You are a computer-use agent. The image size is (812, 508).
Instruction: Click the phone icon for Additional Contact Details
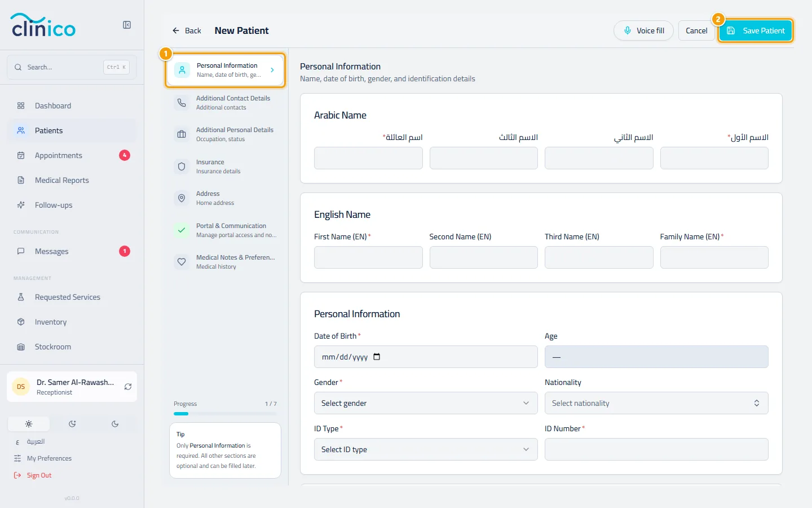tap(182, 103)
